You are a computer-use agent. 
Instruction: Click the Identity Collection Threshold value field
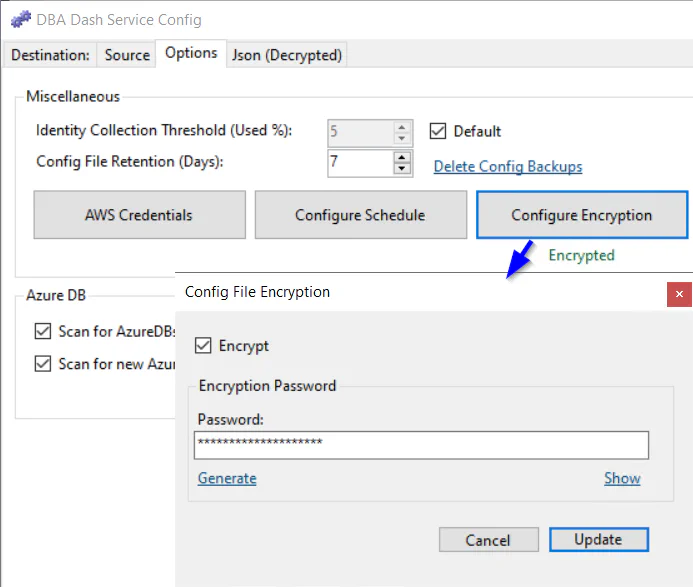point(361,133)
